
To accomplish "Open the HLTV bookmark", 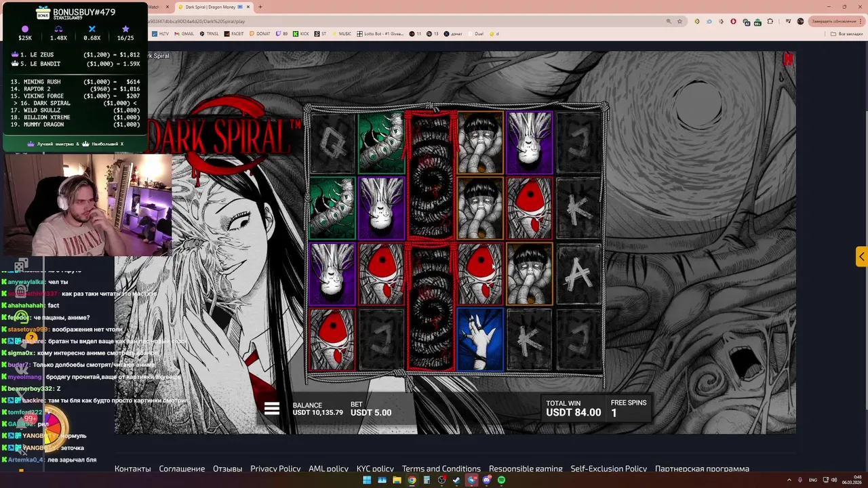I will click(161, 33).
